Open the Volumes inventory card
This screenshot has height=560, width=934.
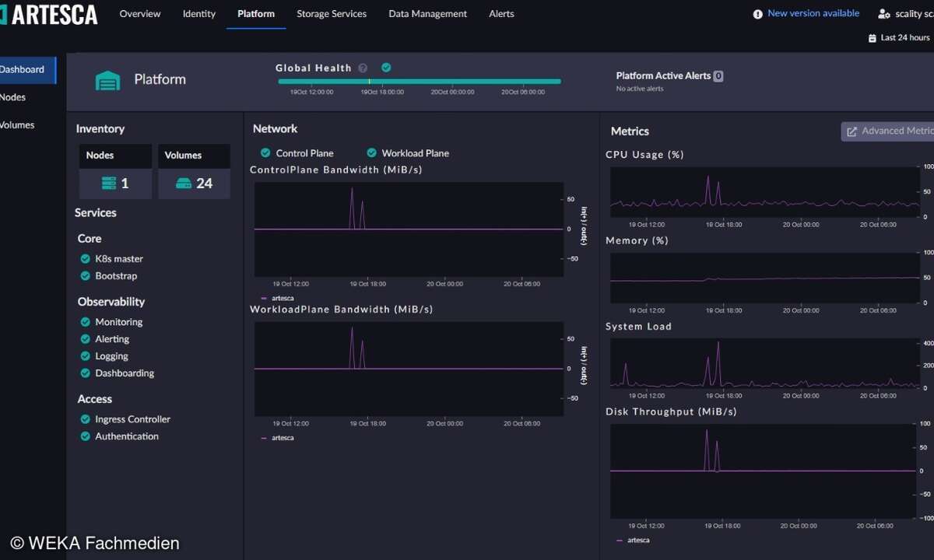pyautogui.click(x=195, y=171)
